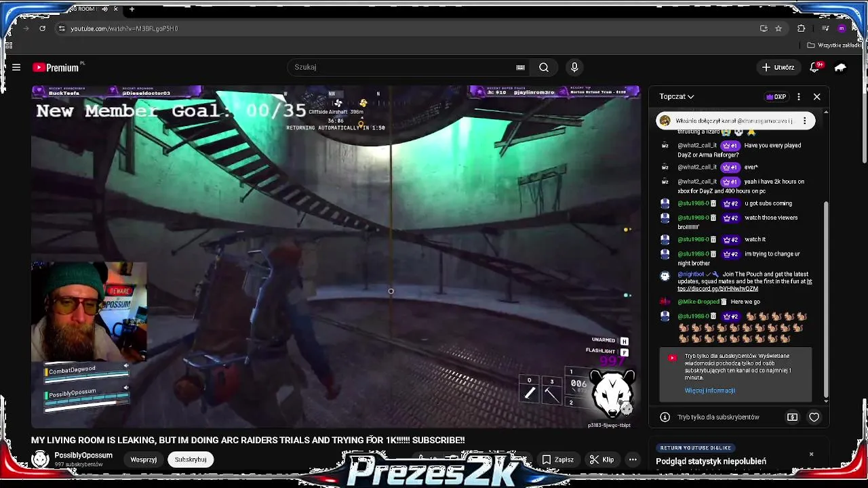This screenshot has width=868, height=488.
Task: Click 'Podgląd statystyk niepolubień' heading
Action: (x=711, y=462)
